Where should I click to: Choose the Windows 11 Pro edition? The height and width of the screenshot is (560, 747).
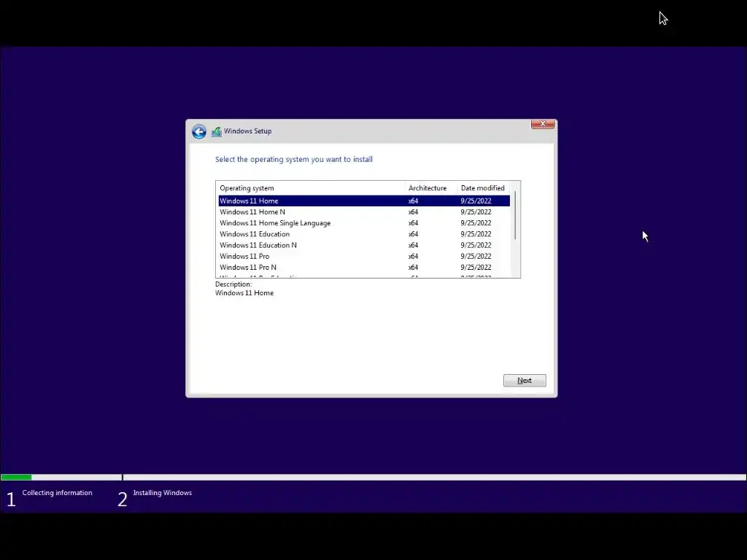[364, 256]
